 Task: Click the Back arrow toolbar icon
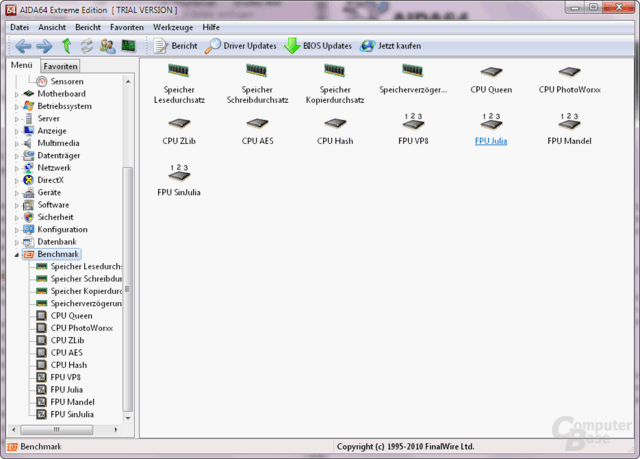pos(23,46)
